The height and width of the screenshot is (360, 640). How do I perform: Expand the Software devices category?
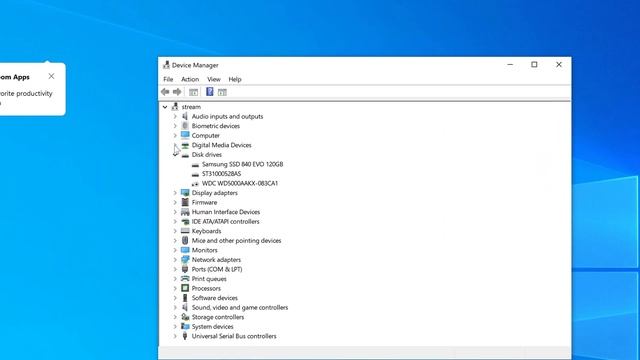tap(175, 298)
